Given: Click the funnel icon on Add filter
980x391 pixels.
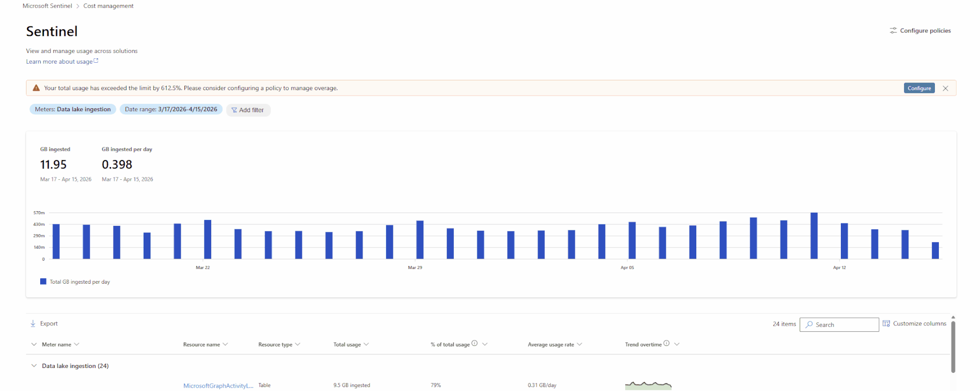Looking at the screenshot, I should pyautogui.click(x=234, y=110).
